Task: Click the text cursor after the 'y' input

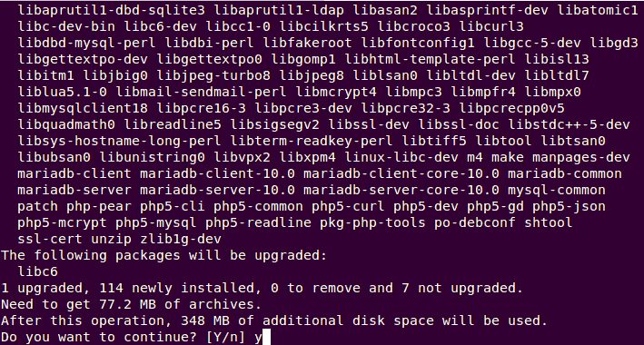Action: 266,337
